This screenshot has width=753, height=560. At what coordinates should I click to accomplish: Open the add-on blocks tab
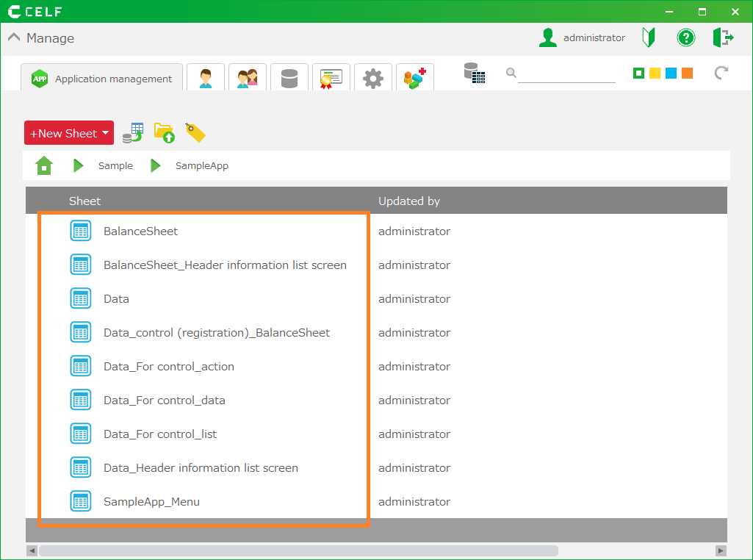(x=414, y=78)
